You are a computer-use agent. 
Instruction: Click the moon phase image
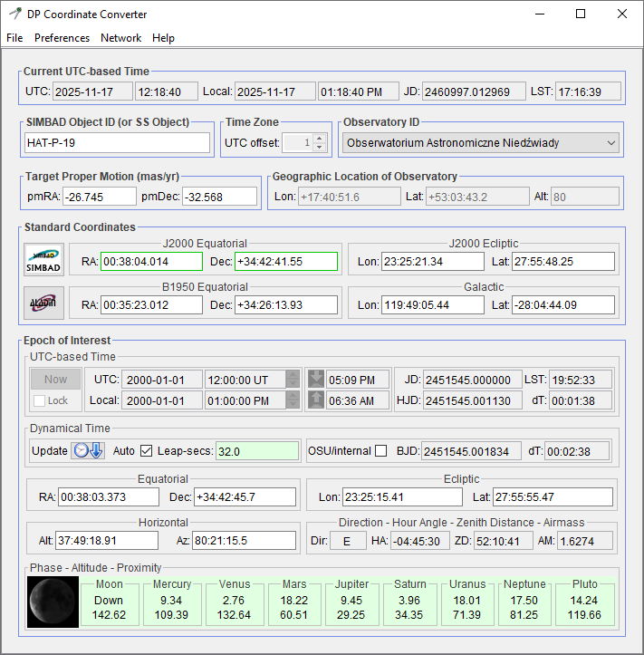(x=52, y=600)
